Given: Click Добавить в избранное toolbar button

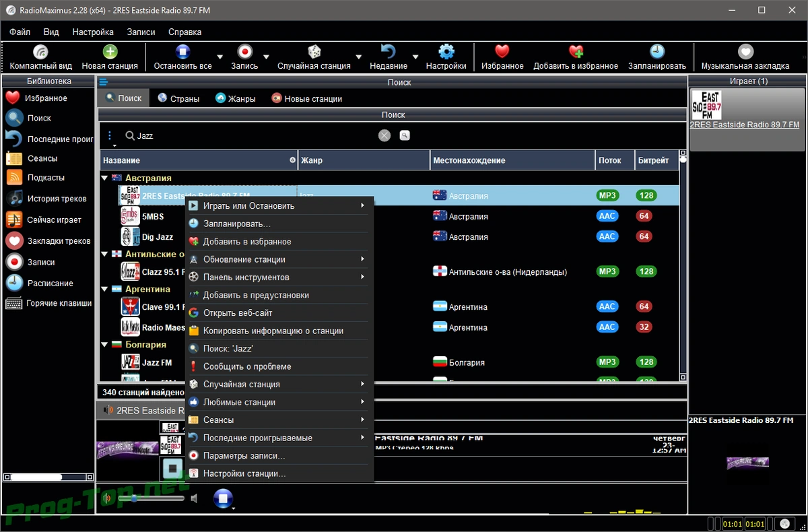Looking at the screenshot, I should click(576, 57).
